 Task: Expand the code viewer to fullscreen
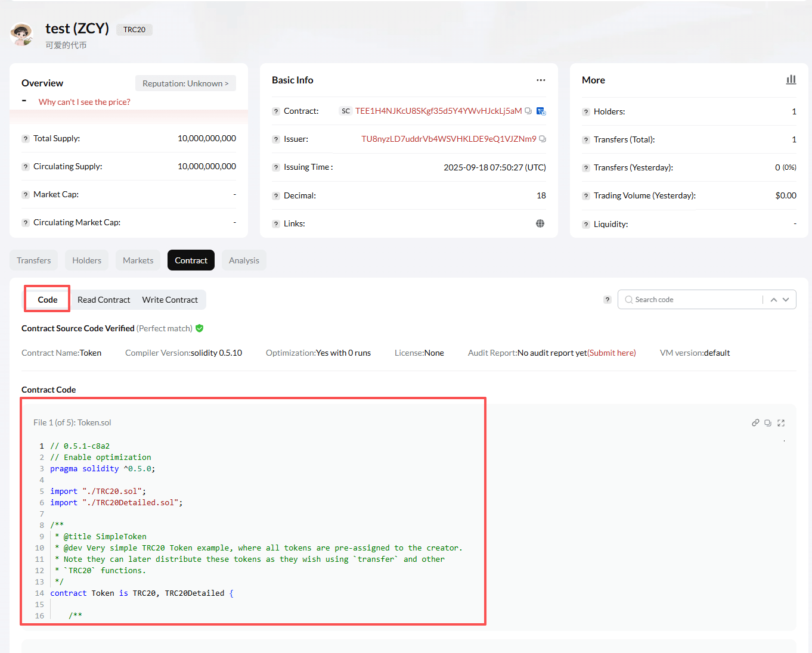[x=781, y=423]
